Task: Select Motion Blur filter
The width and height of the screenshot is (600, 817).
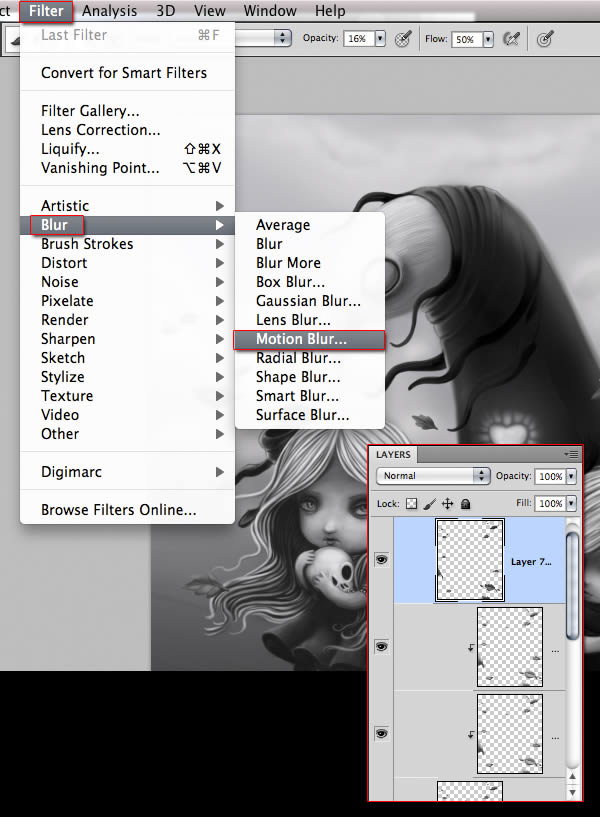Action: (310, 339)
